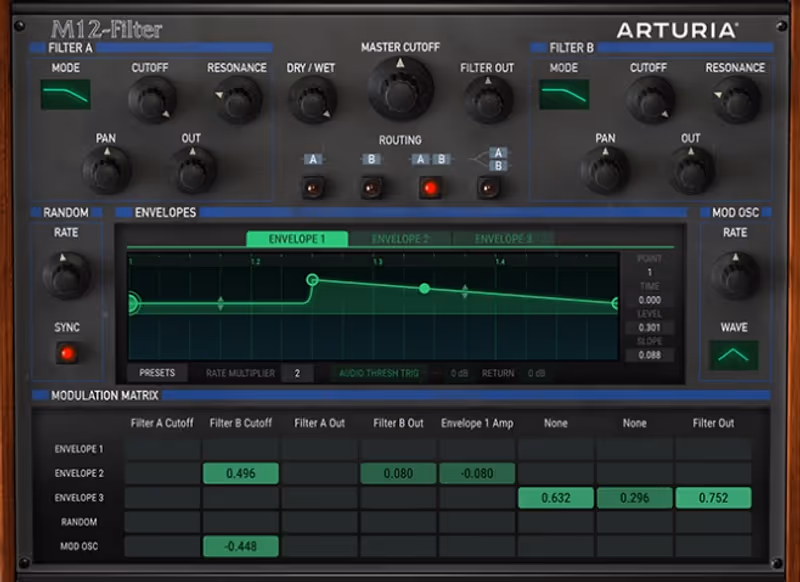The image size is (800, 582).
Task: Click the Envelope 2 to Filter B Cutoff cell
Action: pyautogui.click(x=240, y=472)
